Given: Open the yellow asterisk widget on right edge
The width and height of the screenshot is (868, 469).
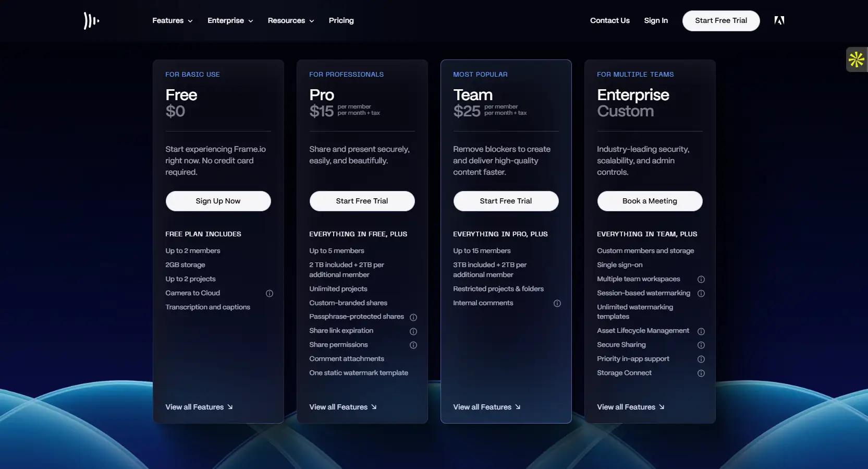Looking at the screenshot, I should tap(856, 59).
